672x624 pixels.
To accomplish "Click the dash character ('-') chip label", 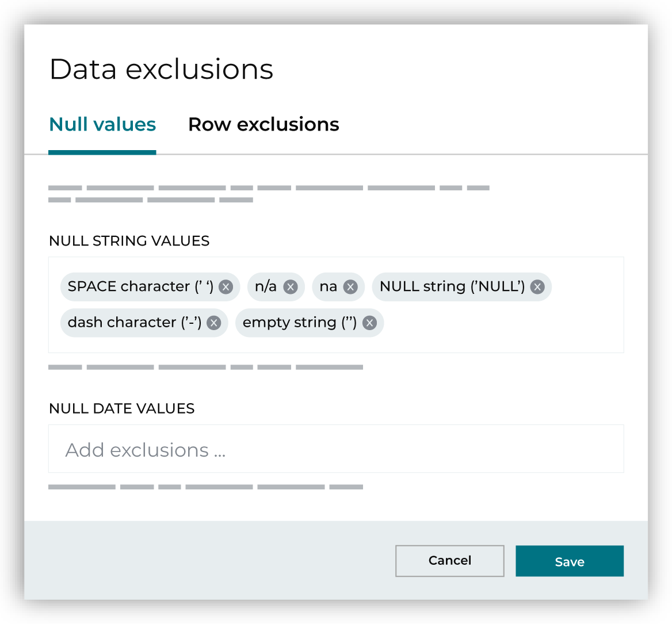I will click(133, 323).
